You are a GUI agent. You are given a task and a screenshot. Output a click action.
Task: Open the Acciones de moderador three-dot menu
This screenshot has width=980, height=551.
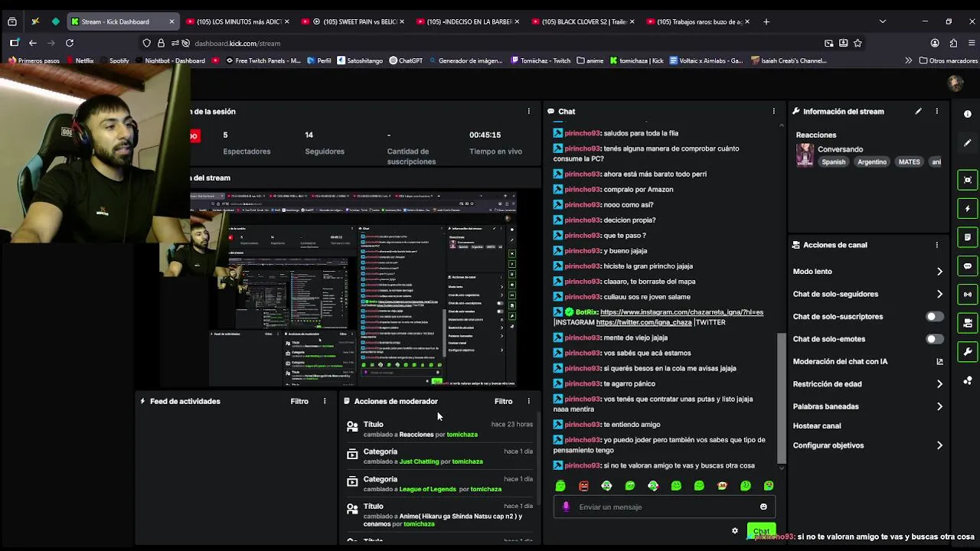pyautogui.click(x=528, y=401)
